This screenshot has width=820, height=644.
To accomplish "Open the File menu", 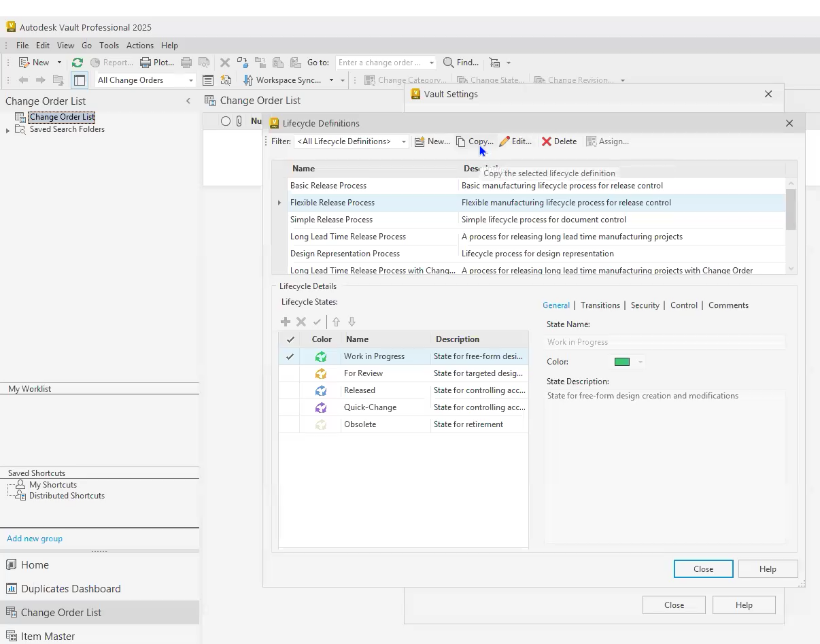I will pos(22,46).
